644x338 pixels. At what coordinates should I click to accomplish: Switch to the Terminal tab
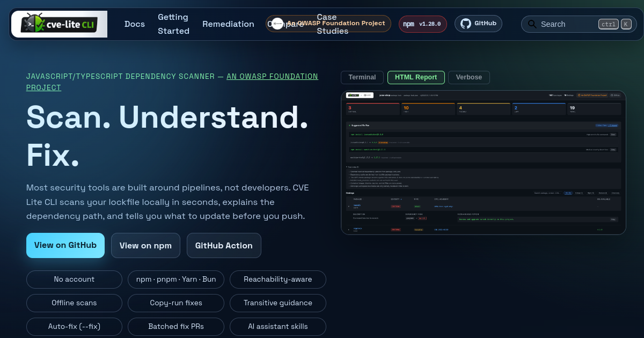(x=362, y=77)
